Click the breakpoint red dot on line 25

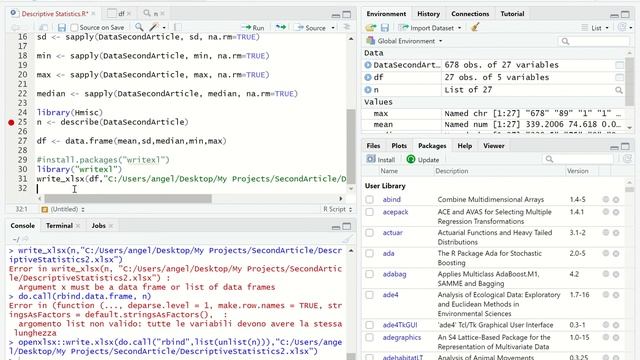point(11,122)
